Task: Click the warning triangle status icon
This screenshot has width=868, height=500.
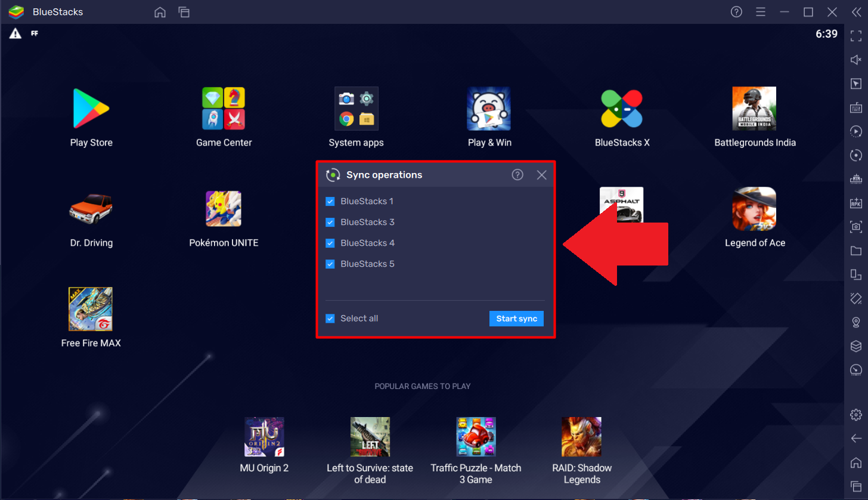Action: pos(15,33)
